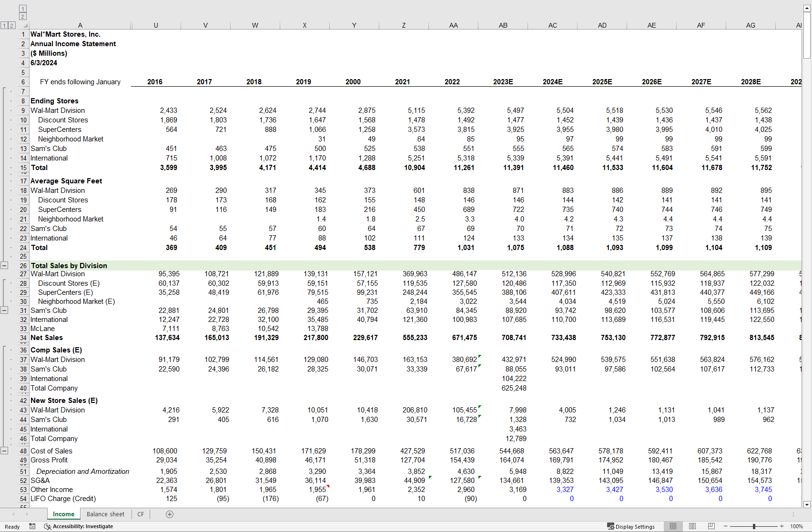Switch to Page Layout view
Image resolution: width=812 pixels, height=532 pixels.
click(x=692, y=526)
